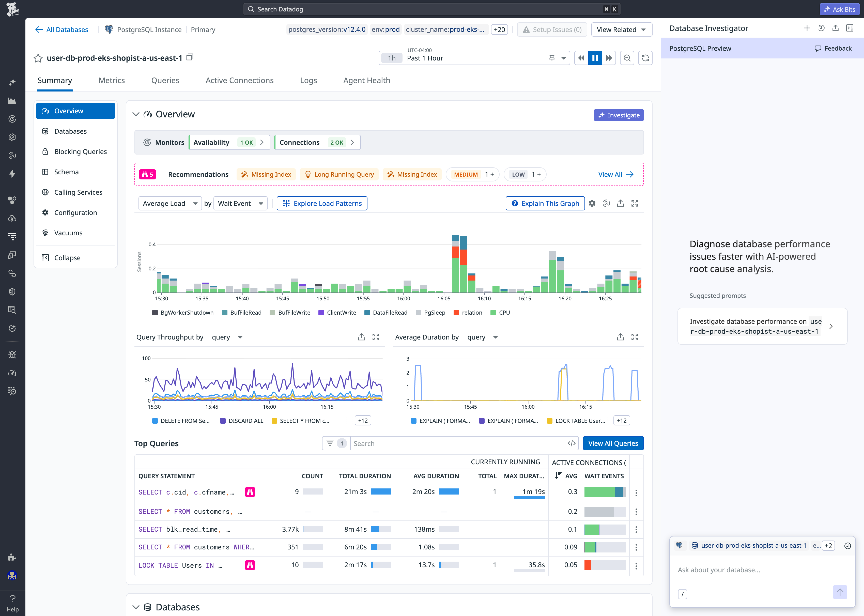Copy the instance name with the copy icon
The image size is (864, 616).
pos(190,57)
